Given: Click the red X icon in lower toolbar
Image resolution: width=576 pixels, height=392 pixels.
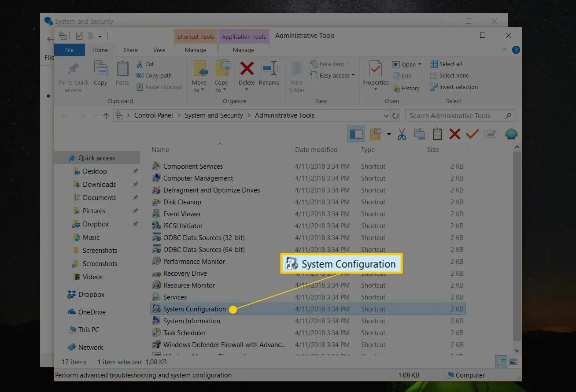Looking at the screenshot, I should (x=454, y=134).
